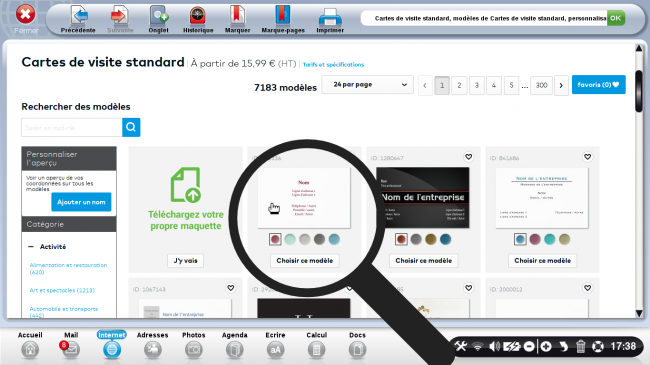Select results page 1
The height and width of the screenshot is (365, 650).
click(x=442, y=85)
